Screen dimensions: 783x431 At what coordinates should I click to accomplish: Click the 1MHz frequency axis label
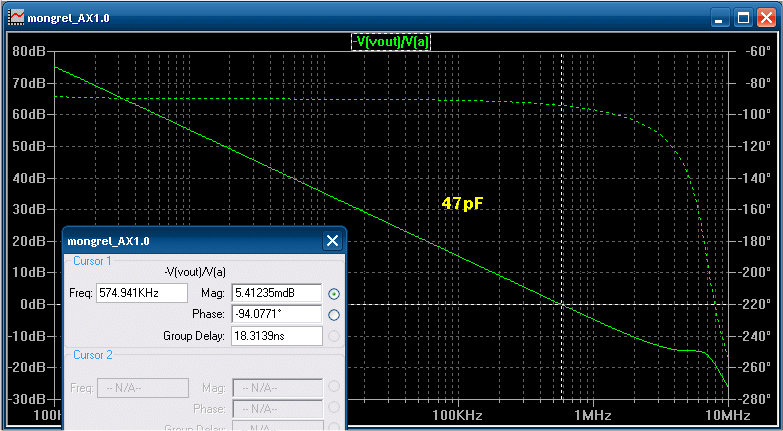(593, 416)
